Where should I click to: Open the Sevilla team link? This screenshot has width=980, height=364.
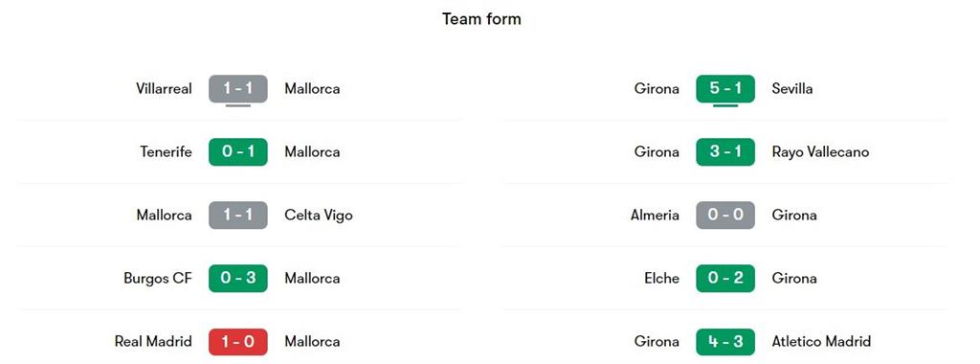pyautogui.click(x=792, y=89)
